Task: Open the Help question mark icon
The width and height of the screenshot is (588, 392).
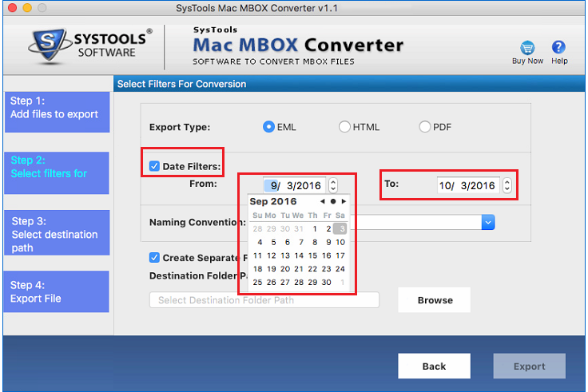Action: click(559, 48)
